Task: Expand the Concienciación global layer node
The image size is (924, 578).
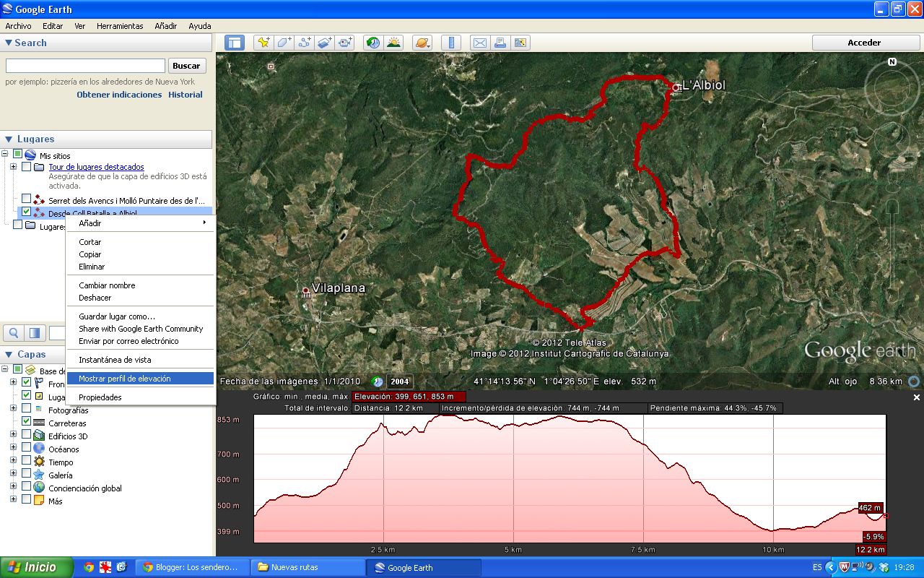Action: point(13,486)
